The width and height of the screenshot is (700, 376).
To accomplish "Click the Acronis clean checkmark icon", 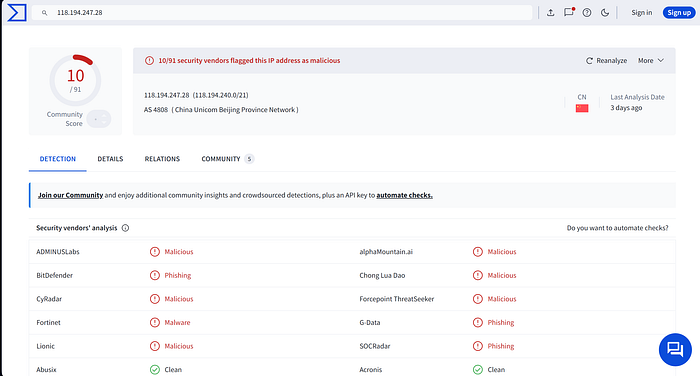I will 478,370.
